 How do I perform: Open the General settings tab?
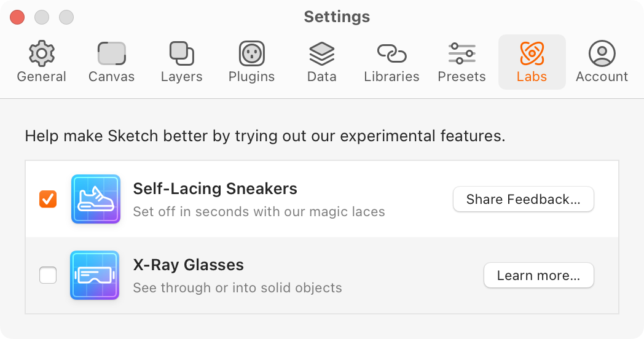pos(41,62)
